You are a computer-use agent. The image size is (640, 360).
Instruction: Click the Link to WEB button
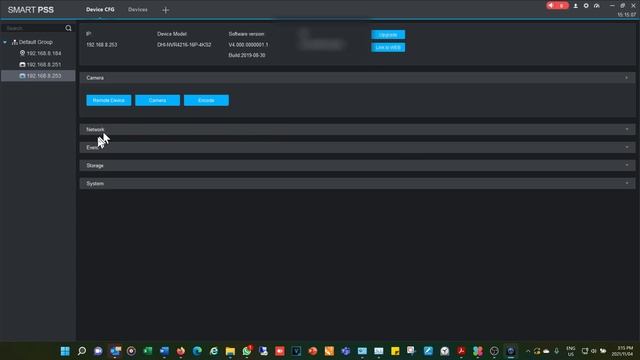click(388, 47)
